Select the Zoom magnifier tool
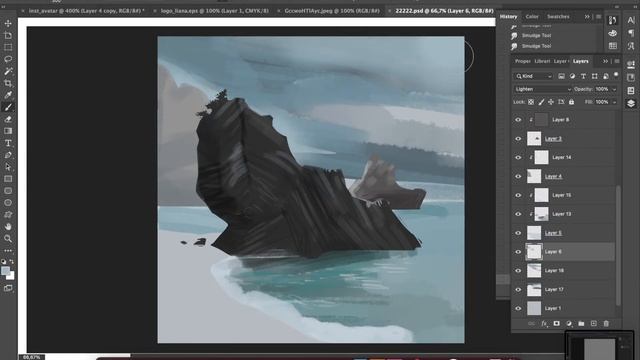This screenshot has width=640, height=360. pos(8,238)
